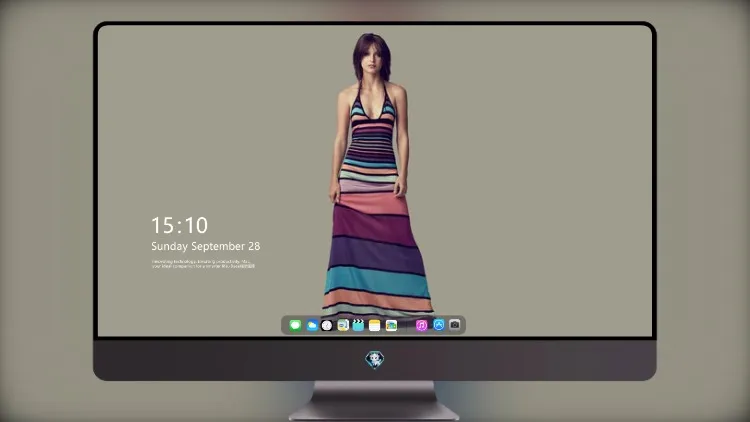Open the pink iTunes music app
The width and height of the screenshot is (750, 422).
[x=421, y=325]
